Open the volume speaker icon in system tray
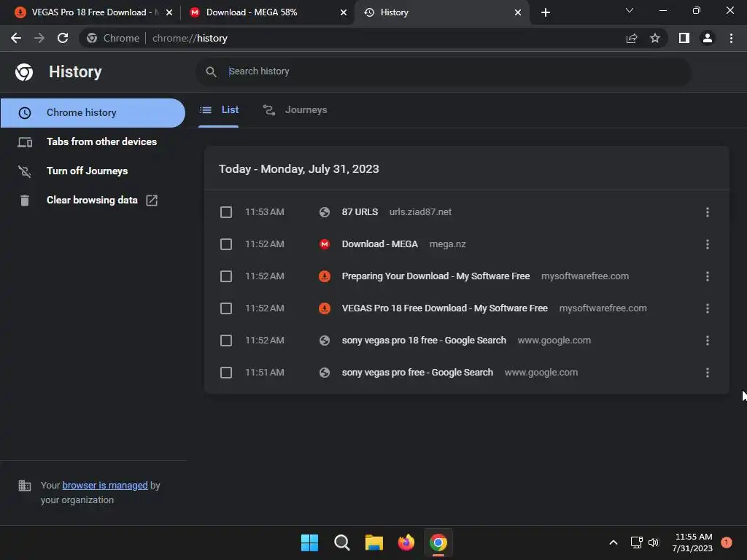This screenshot has height=560, width=747. pyautogui.click(x=654, y=542)
